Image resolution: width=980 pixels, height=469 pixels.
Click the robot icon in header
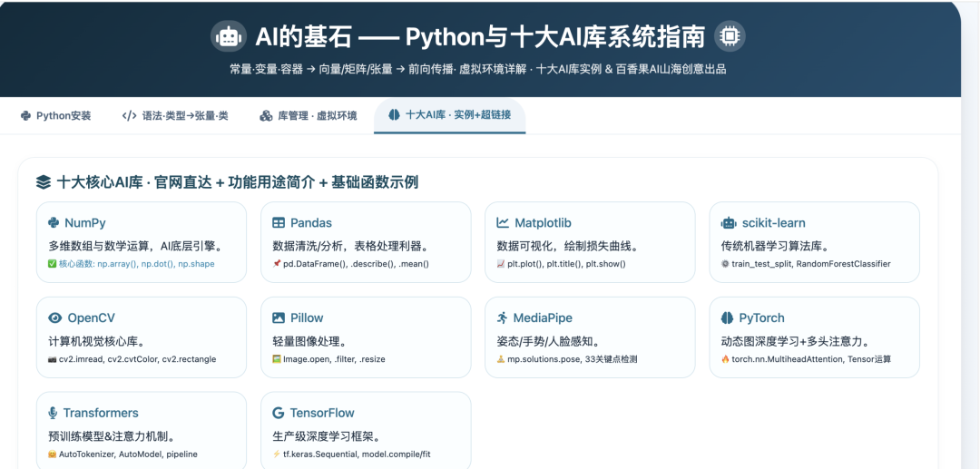[x=228, y=37]
